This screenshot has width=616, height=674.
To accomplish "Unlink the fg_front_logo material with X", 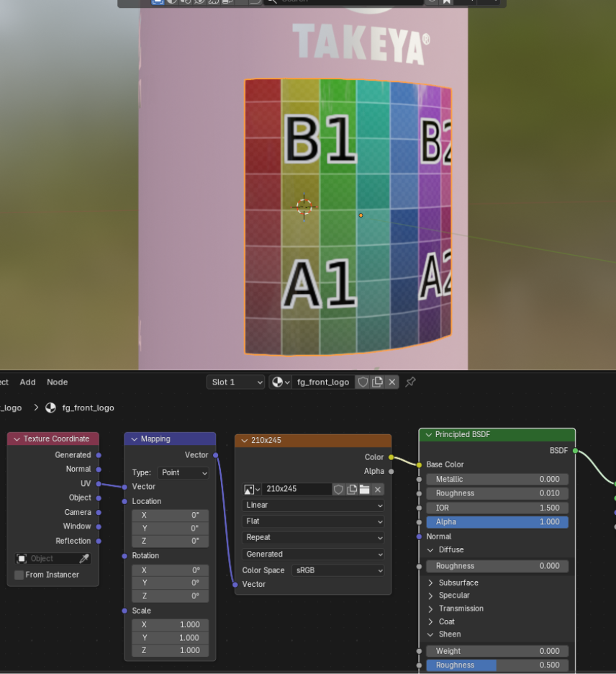I will (x=391, y=382).
